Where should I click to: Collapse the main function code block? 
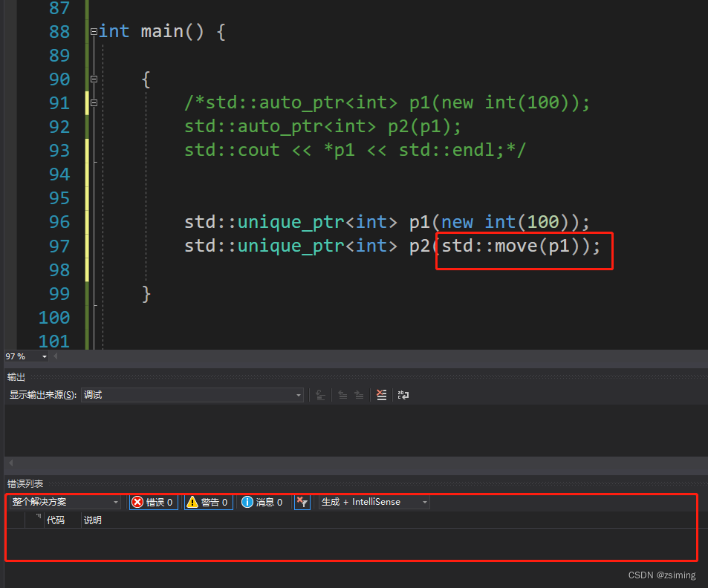(94, 32)
